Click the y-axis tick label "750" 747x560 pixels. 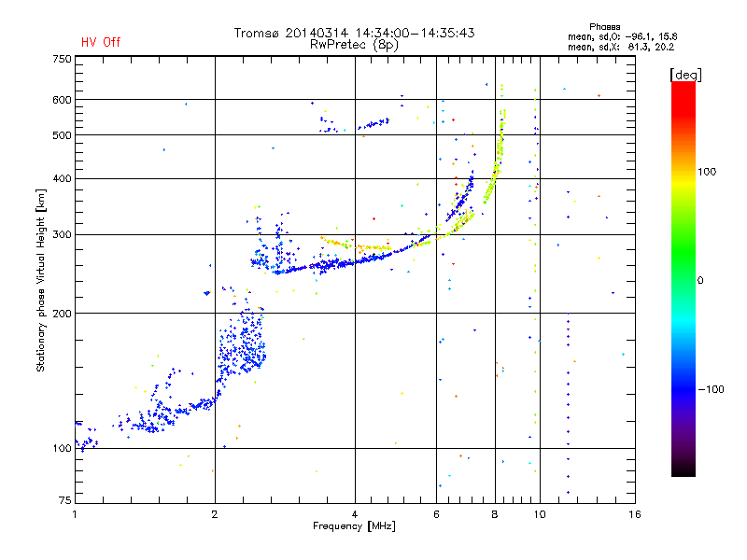click(x=62, y=59)
